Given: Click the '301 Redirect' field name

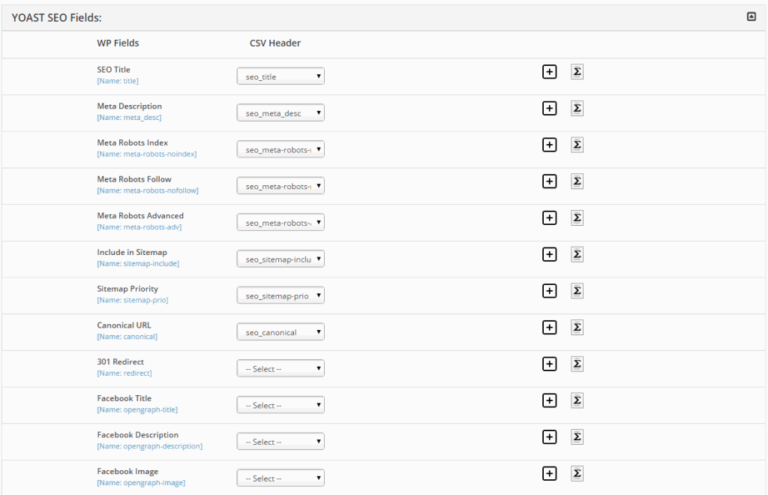Looking at the screenshot, I should [x=120, y=362].
